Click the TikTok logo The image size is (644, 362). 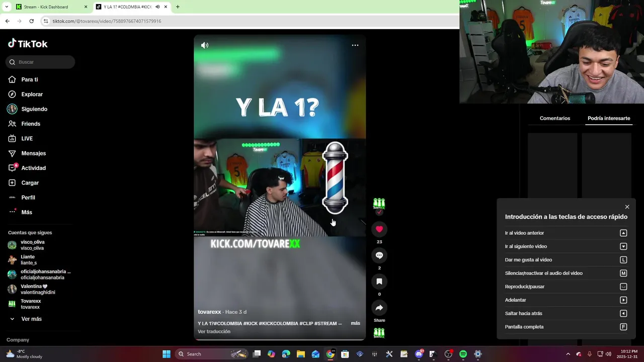click(28, 44)
